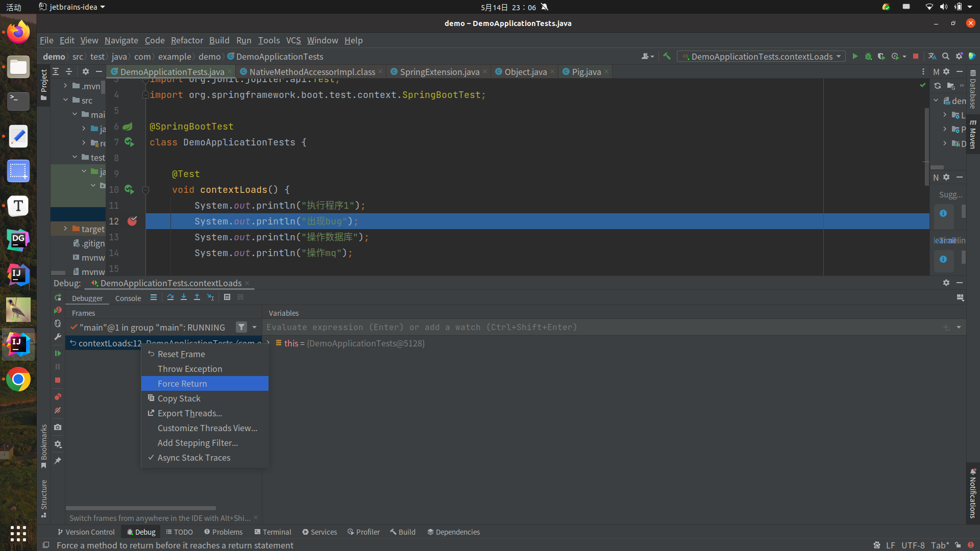The image size is (980, 551).
Task: Click Step Out icon in debugger
Action: [197, 297]
